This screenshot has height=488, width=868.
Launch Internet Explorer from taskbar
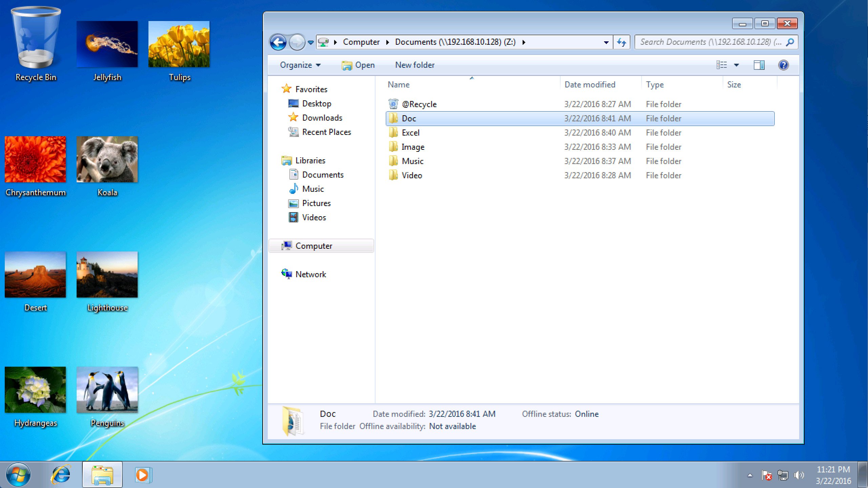click(x=61, y=474)
